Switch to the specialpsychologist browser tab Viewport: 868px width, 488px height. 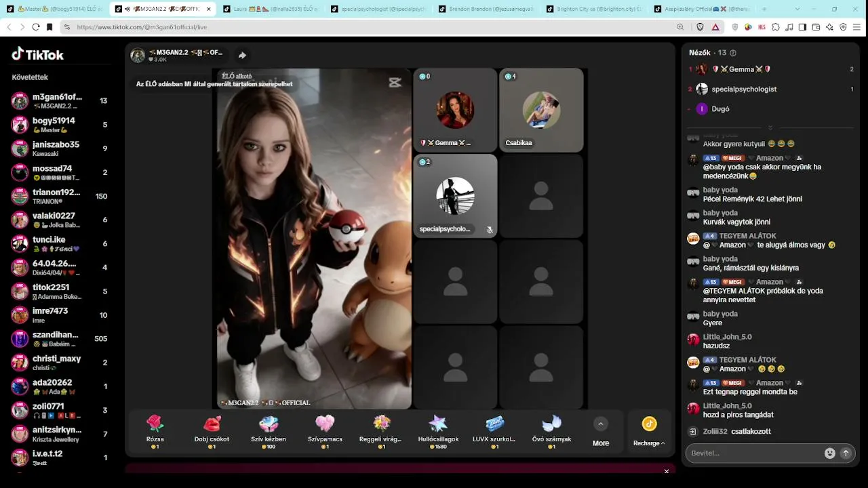tap(377, 9)
